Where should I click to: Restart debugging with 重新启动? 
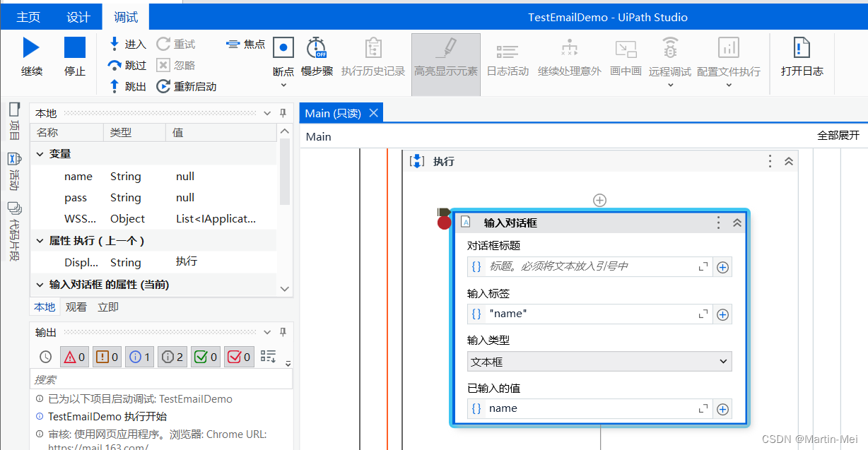187,86
